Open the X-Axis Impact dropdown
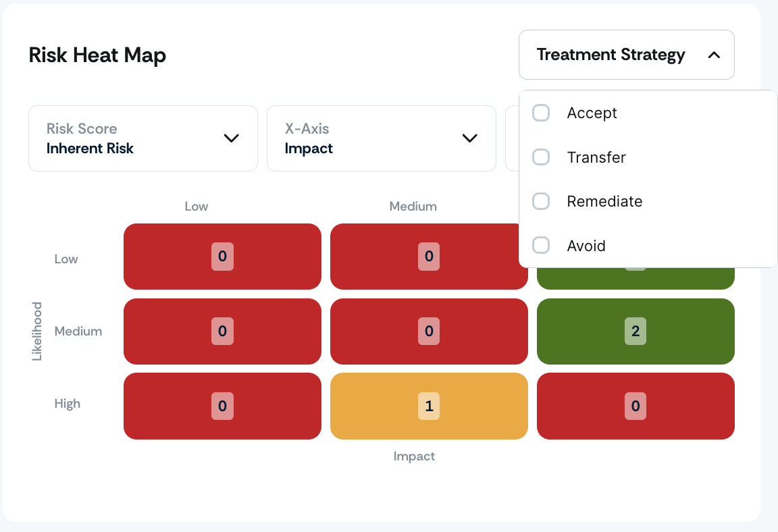The image size is (778, 532). pos(381,138)
